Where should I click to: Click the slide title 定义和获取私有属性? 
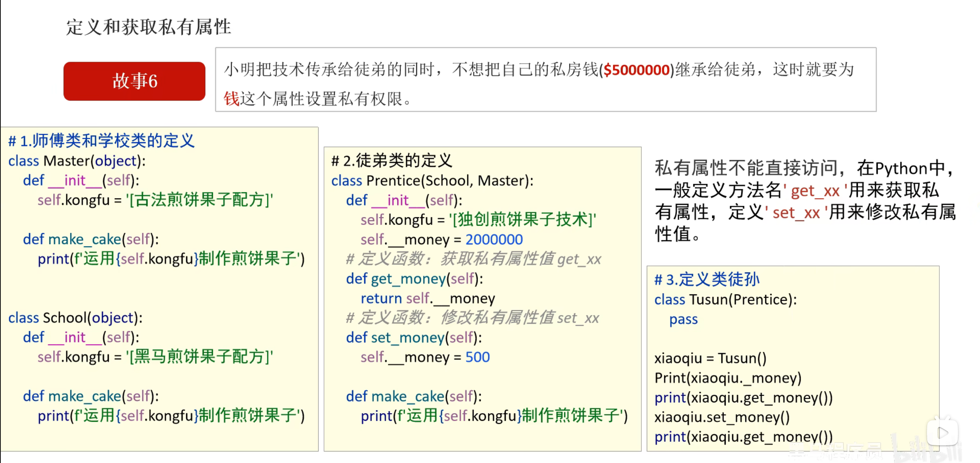(148, 27)
